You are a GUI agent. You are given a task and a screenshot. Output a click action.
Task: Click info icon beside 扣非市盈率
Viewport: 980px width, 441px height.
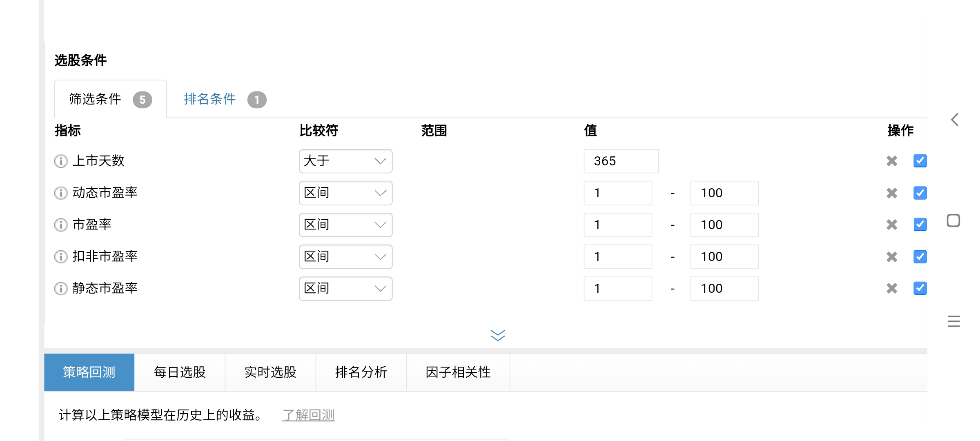[61, 256]
